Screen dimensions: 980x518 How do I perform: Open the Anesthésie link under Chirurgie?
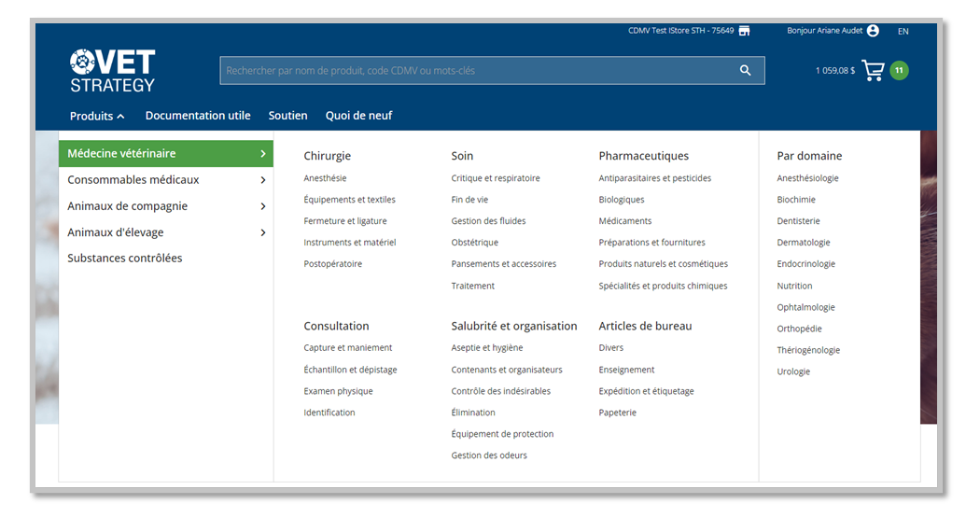click(325, 178)
